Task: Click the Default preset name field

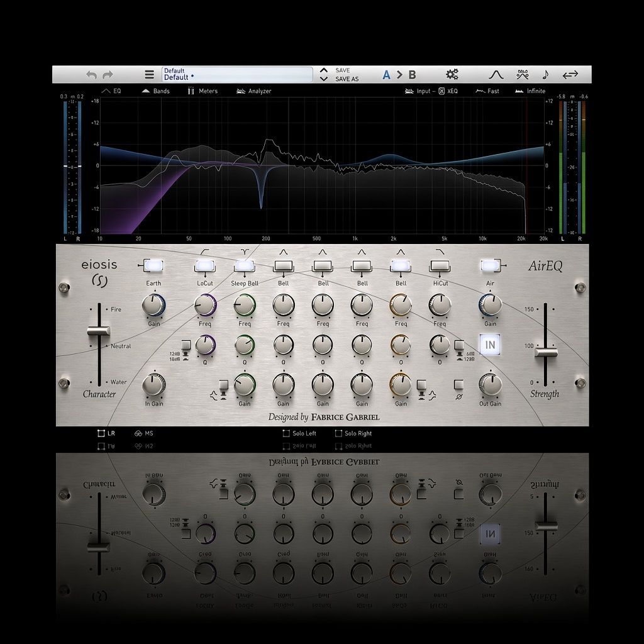Action: tap(237, 74)
